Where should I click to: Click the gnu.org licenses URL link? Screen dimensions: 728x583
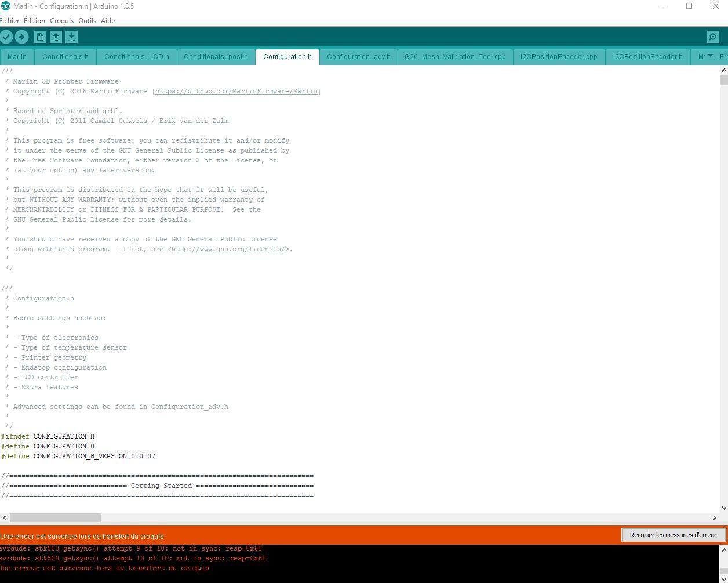(228, 249)
